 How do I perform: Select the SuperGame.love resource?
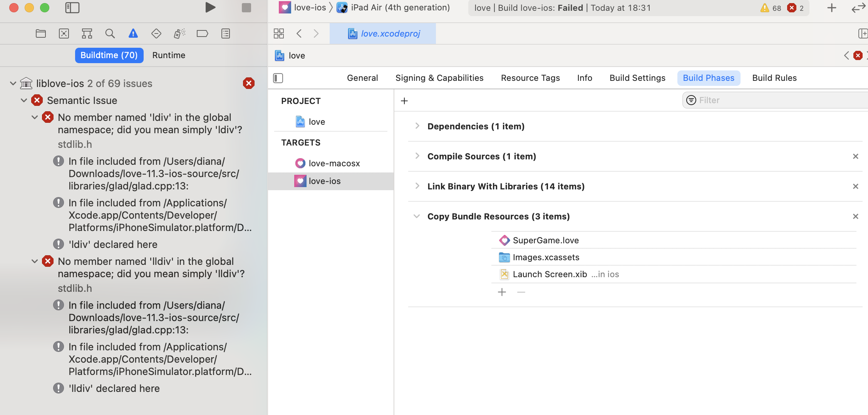(x=674, y=241)
